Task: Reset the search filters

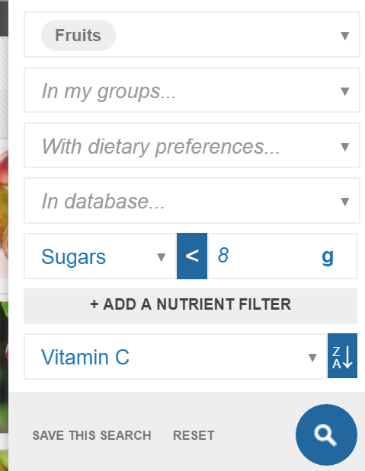Action: click(194, 435)
